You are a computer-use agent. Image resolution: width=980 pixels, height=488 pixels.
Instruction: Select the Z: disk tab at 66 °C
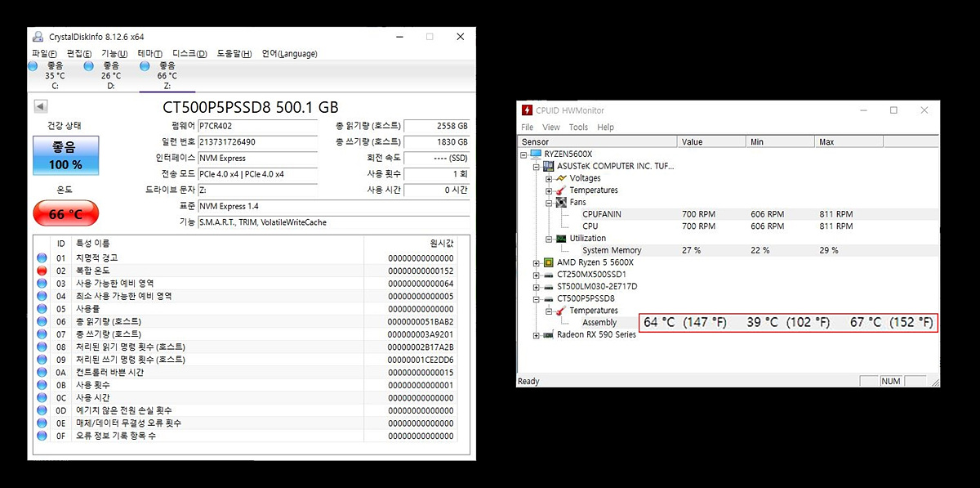pyautogui.click(x=167, y=75)
